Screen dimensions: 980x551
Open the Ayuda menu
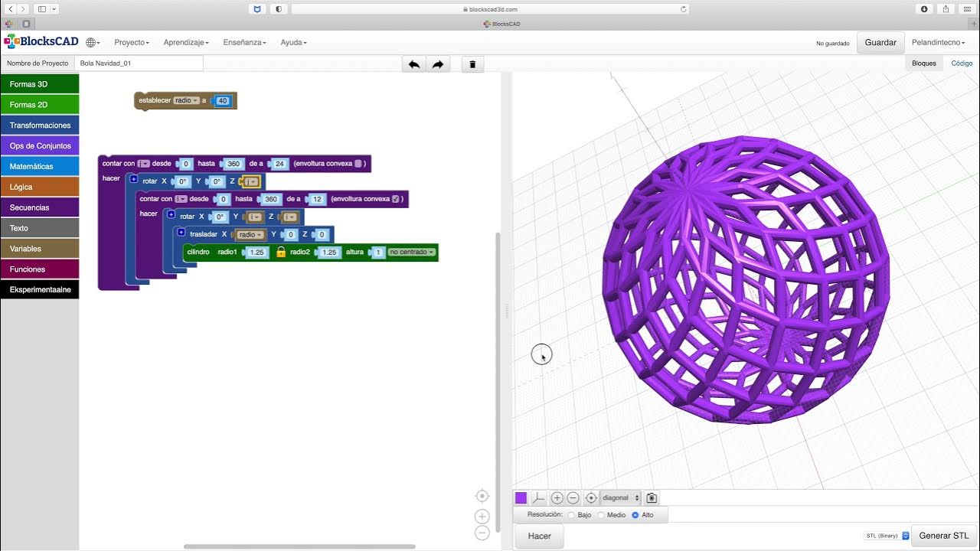(293, 43)
